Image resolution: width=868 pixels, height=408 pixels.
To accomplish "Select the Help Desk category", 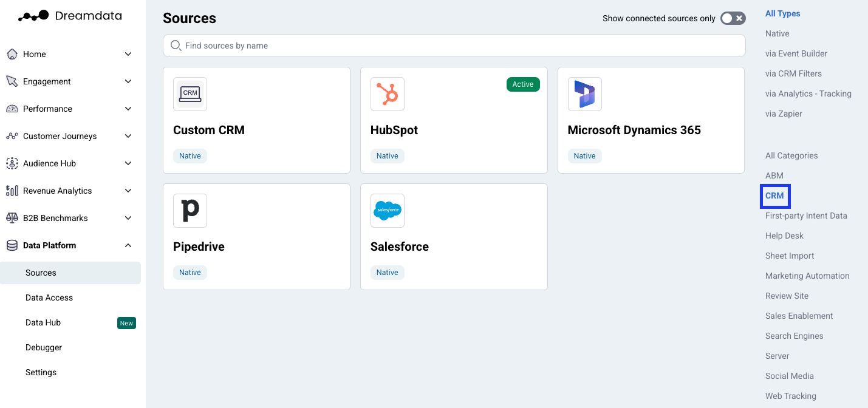I will pyautogui.click(x=784, y=236).
